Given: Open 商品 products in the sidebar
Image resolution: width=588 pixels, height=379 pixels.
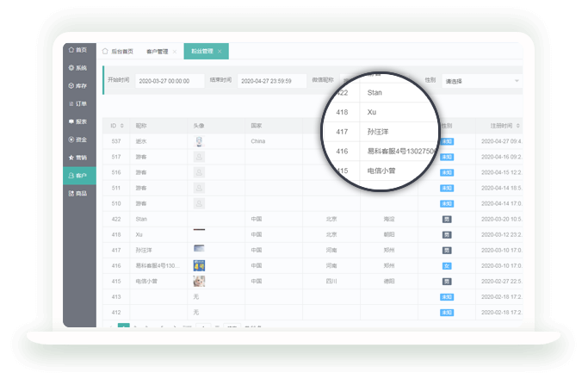Looking at the screenshot, I should point(79,194).
